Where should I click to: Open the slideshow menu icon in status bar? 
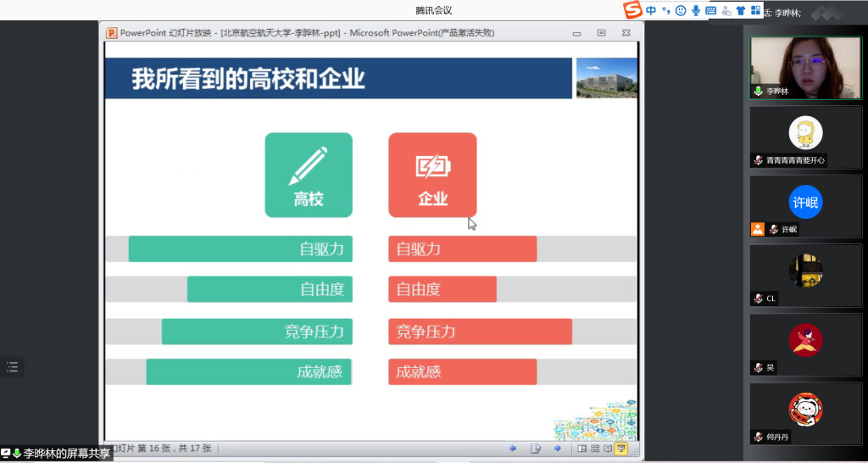(x=535, y=449)
